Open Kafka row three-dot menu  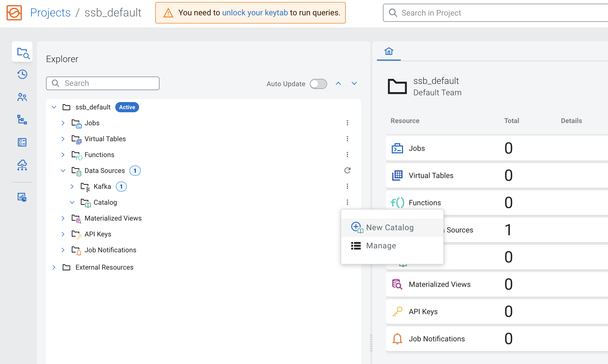[347, 186]
